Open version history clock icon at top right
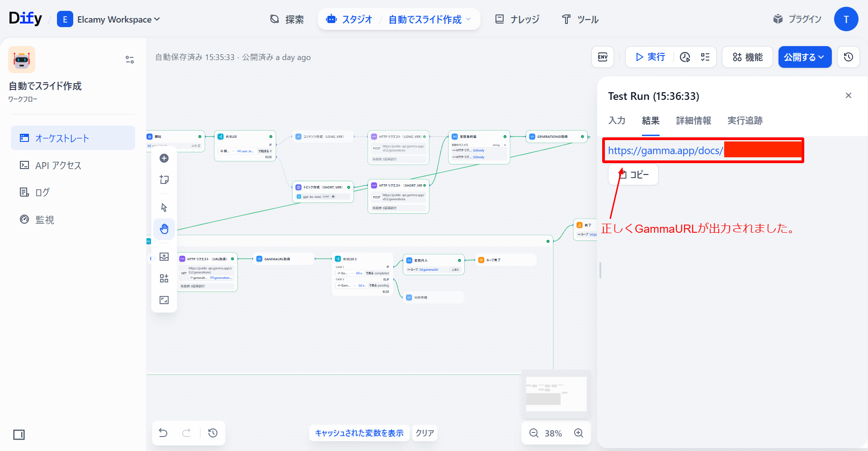 pyautogui.click(x=848, y=57)
